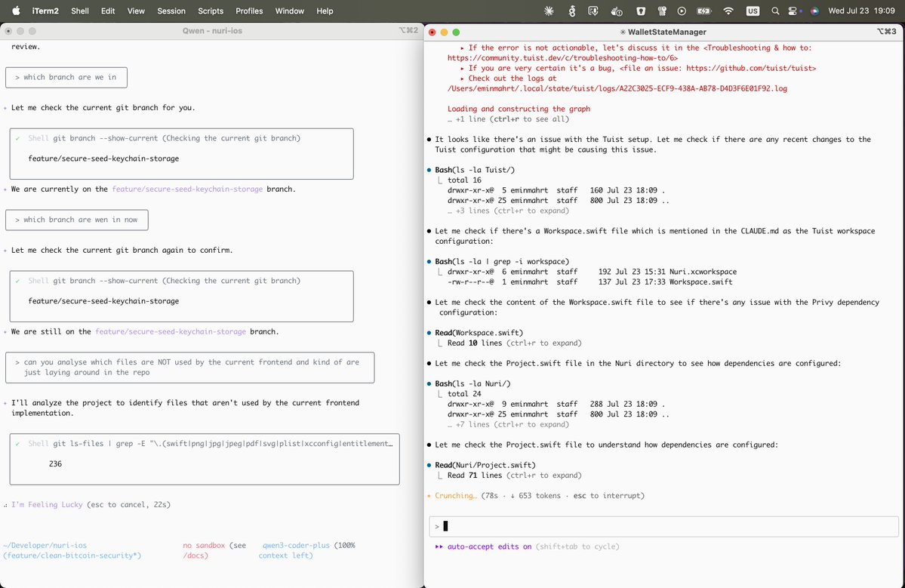Click the play circle menu bar icon
Viewport: 905px width, 588px height.
pos(682,11)
